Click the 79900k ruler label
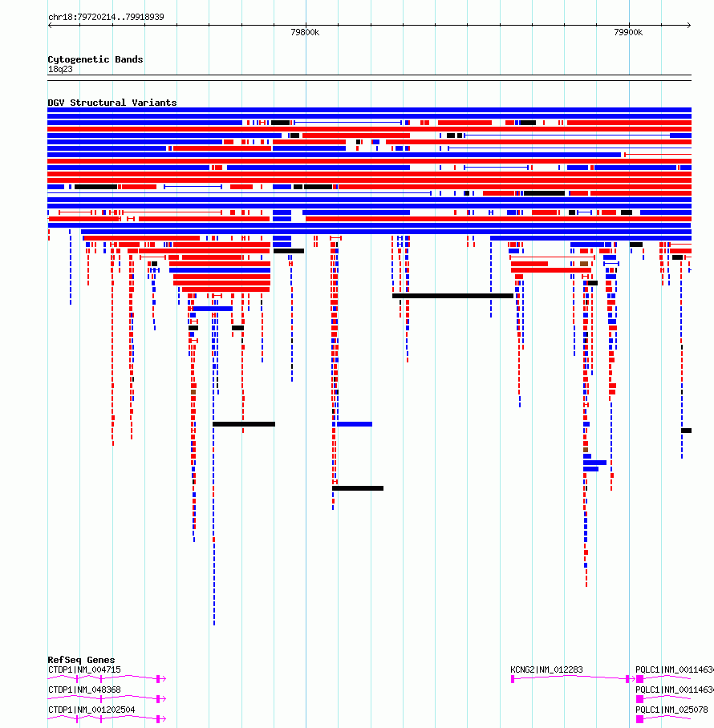Screen dimensions: 714x728 click(x=628, y=32)
